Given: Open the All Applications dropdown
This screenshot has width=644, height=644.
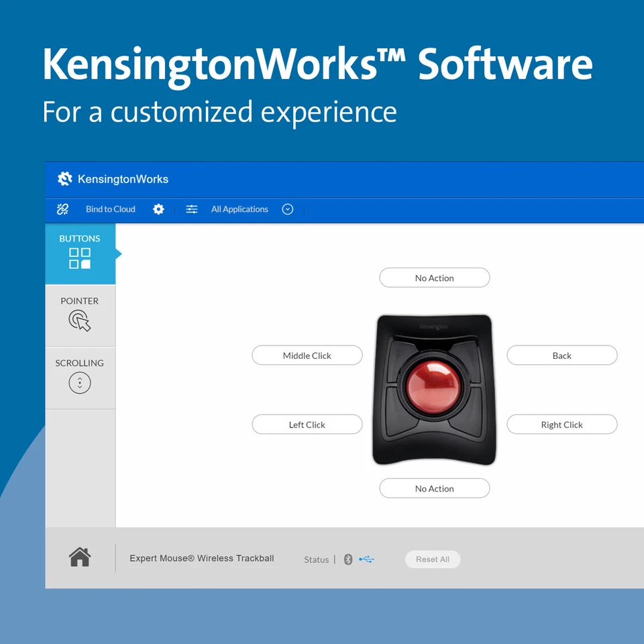Looking at the screenshot, I should pyautogui.click(x=239, y=209).
